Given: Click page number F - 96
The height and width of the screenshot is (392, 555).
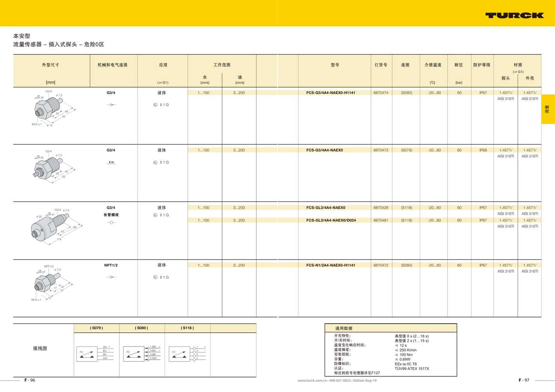Looking at the screenshot, I should coord(30,380).
